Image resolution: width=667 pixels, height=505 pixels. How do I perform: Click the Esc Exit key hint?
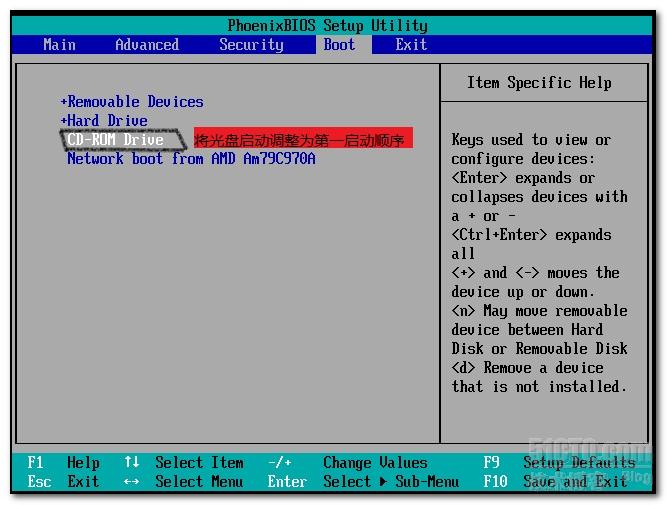click(x=63, y=482)
